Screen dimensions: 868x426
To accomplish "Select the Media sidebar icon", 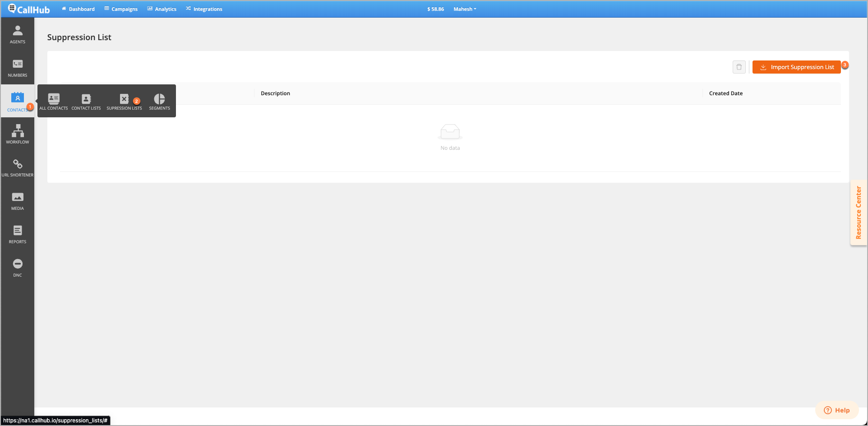I will (x=17, y=200).
